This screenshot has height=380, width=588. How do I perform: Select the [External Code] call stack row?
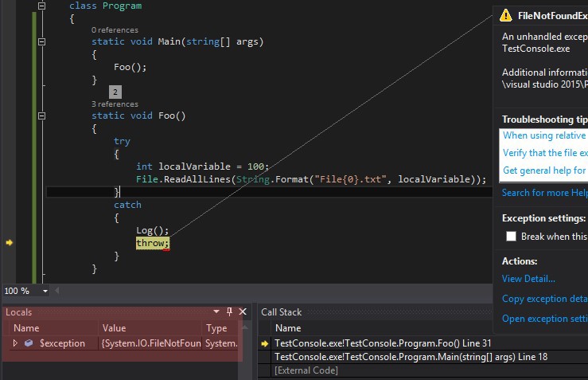pos(306,370)
